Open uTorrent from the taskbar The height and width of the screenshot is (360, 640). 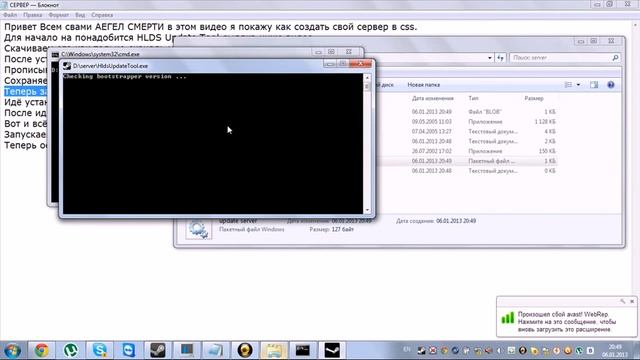(x=71, y=350)
